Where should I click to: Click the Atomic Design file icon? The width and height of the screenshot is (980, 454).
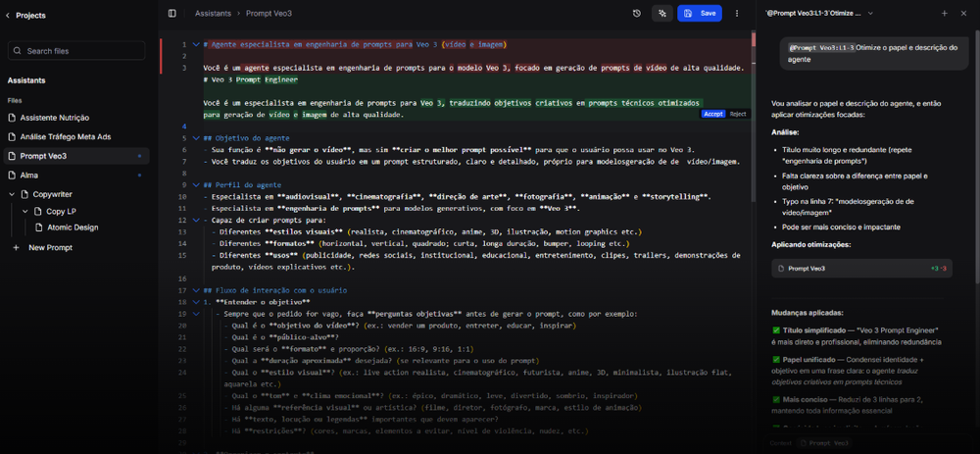(39, 227)
